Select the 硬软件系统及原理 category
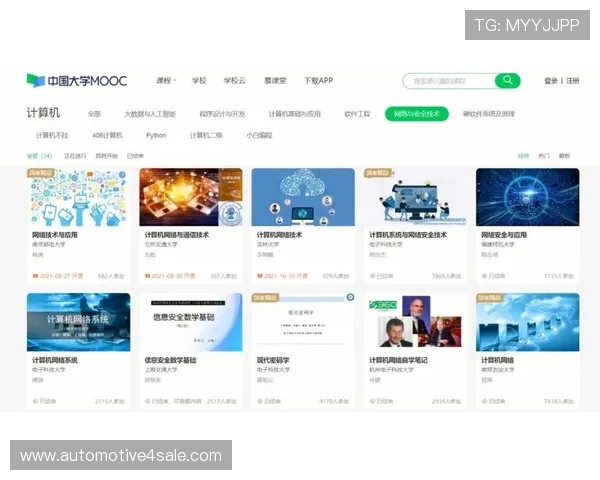 coord(489,114)
